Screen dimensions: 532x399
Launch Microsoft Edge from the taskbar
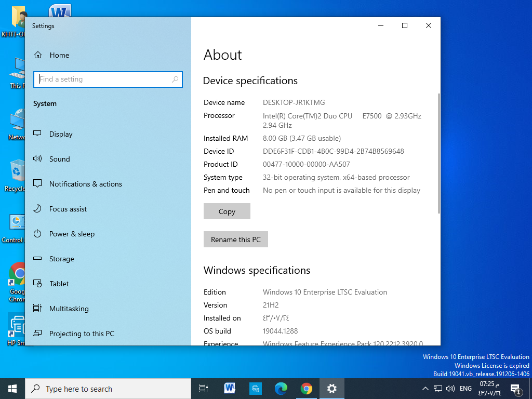(281, 389)
